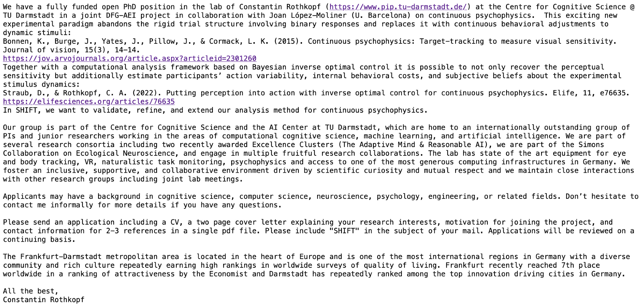Click the Constantin Rothkopf signature at the bottom

[43, 300]
